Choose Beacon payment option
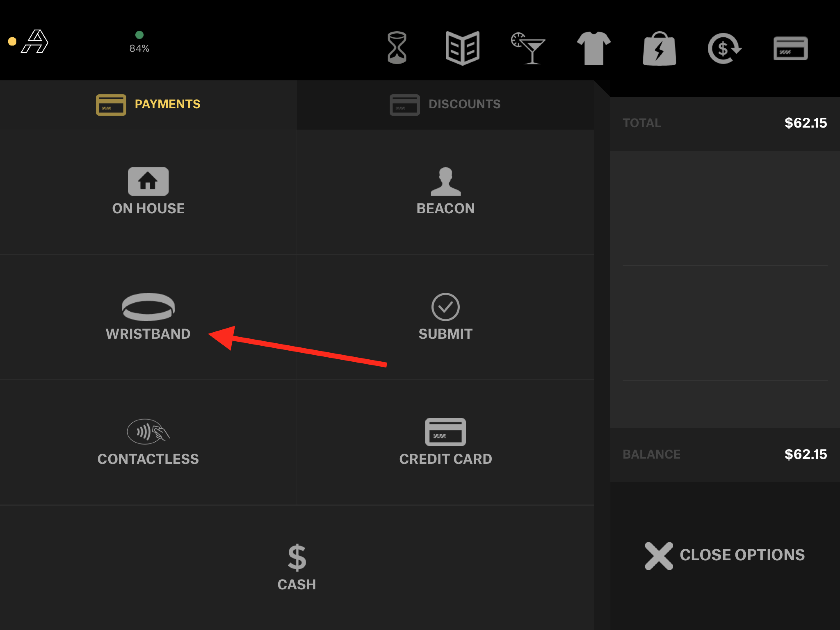The width and height of the screenshot is (840, 630). pyautogui.click(x=445, y=191)
